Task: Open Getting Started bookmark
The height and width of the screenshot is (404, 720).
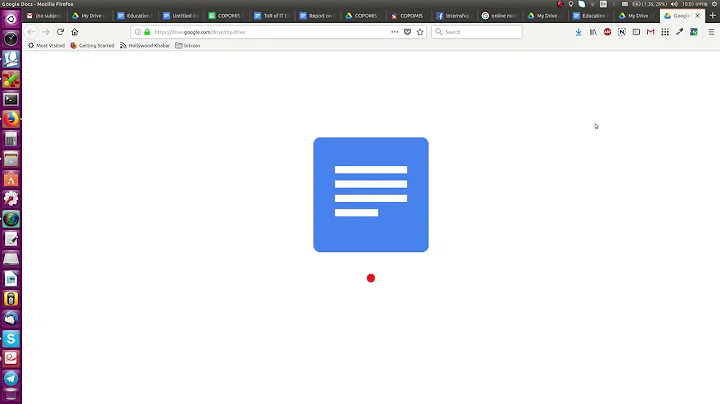Action: [x=92, y=45]
